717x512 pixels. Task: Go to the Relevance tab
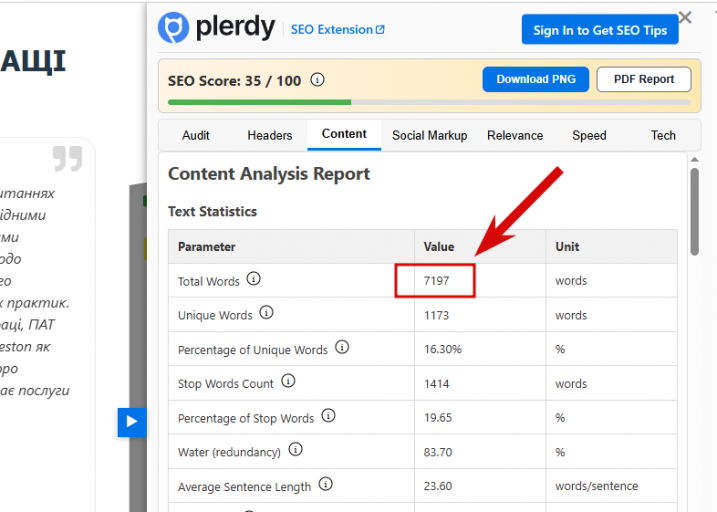[x=515, y=135]
